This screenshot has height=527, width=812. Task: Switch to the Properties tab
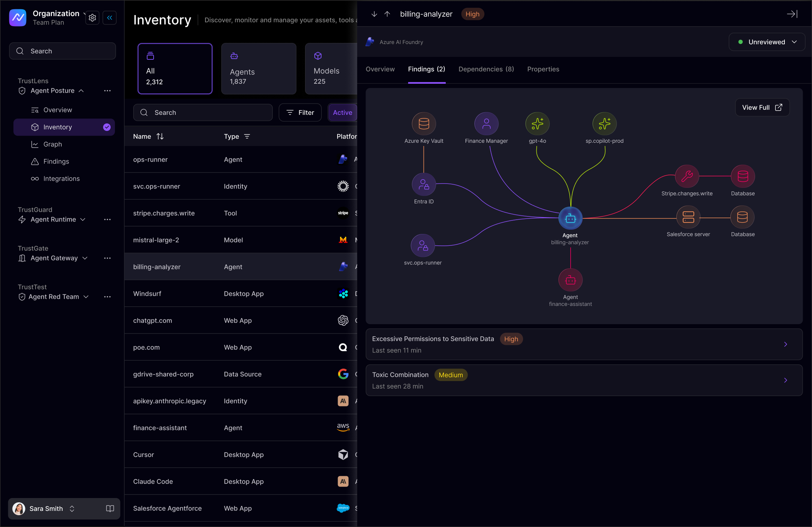(x=543, y=69)
